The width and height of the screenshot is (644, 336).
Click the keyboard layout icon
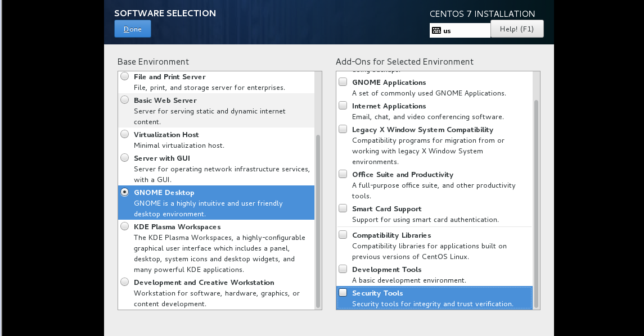(x=436, y=30)
